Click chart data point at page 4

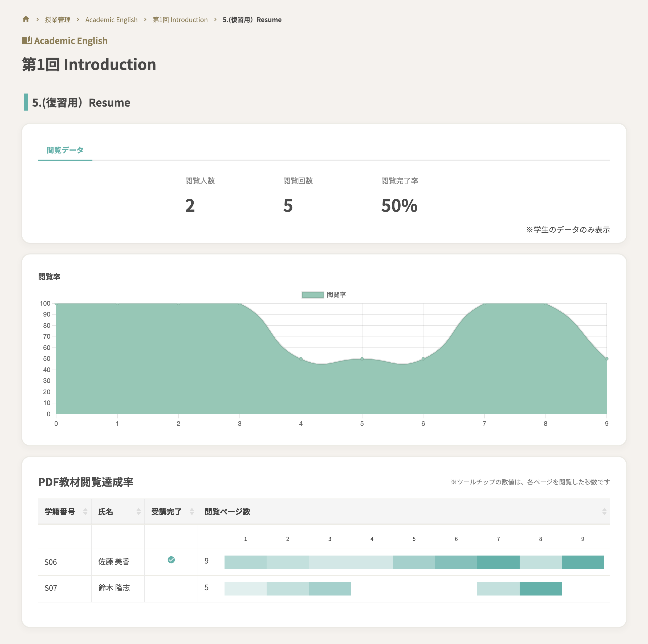pos(301,359)
